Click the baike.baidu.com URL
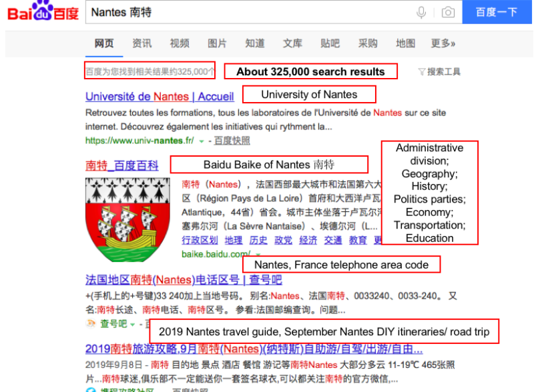The height and width of the screenshot is (392, 534). pos(216,254)
